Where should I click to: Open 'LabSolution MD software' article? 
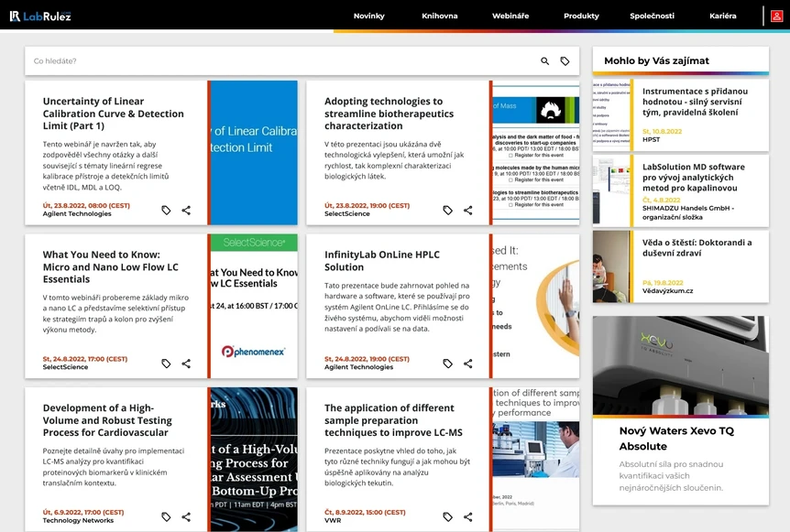pos(693,177)
